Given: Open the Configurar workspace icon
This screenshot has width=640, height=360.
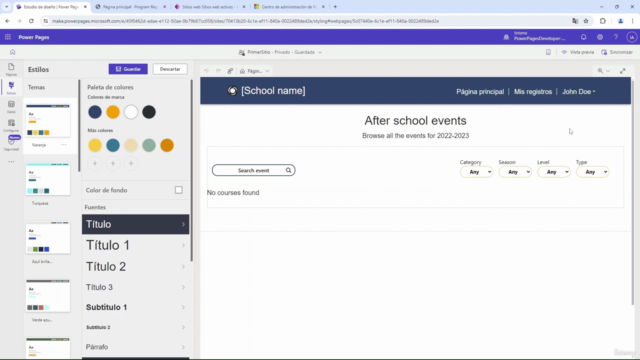Looking at the screenshot, I should (x=11, y=125).
